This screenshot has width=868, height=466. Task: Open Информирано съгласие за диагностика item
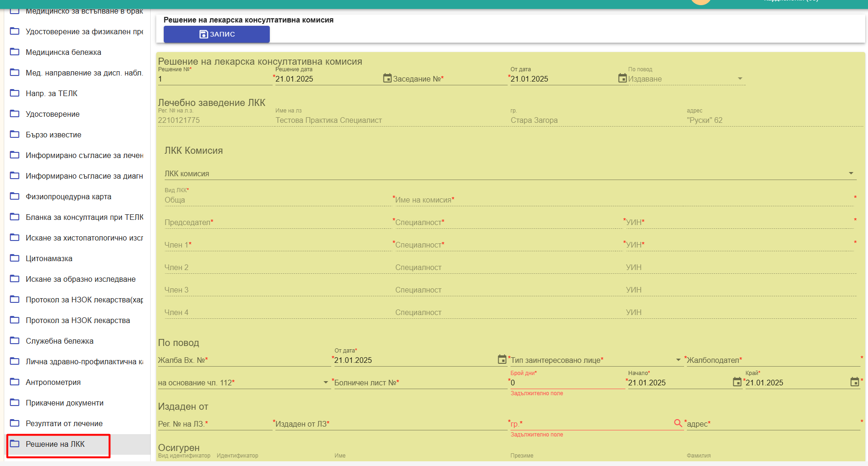pos(77,176)
